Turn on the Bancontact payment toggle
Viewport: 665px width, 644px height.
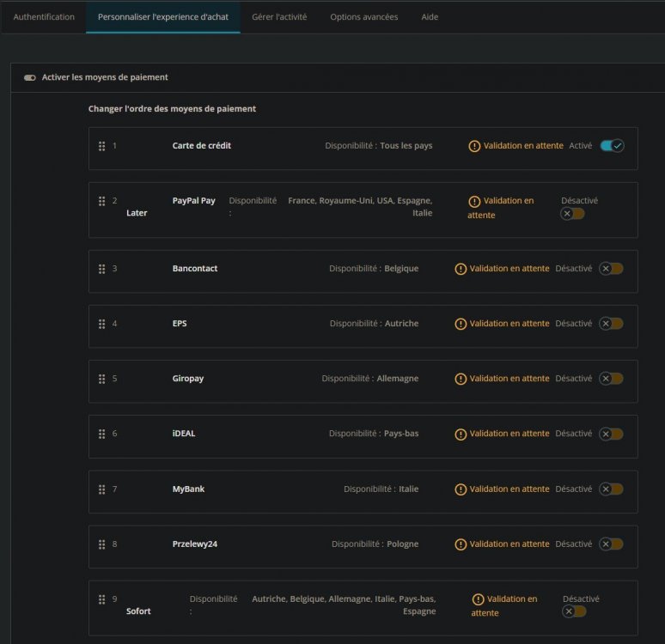[611, 269]
